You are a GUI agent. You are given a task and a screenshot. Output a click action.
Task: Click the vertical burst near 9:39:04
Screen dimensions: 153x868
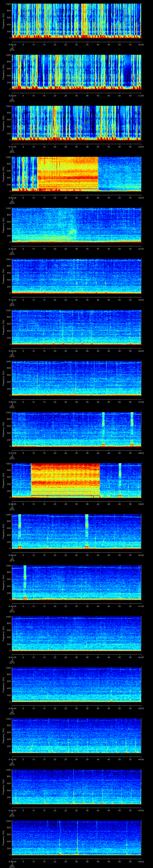(x=20, y=531)
